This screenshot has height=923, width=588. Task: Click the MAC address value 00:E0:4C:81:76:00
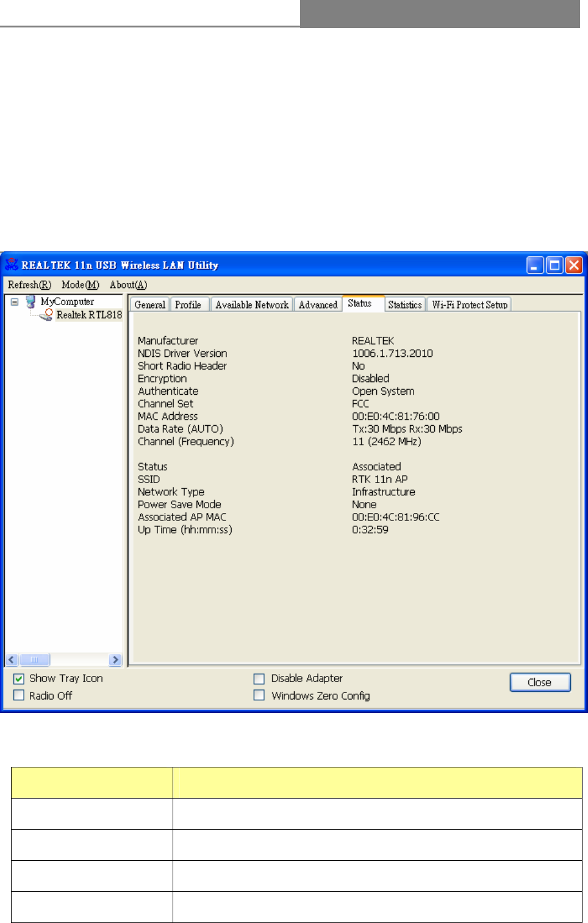[396, 416]
